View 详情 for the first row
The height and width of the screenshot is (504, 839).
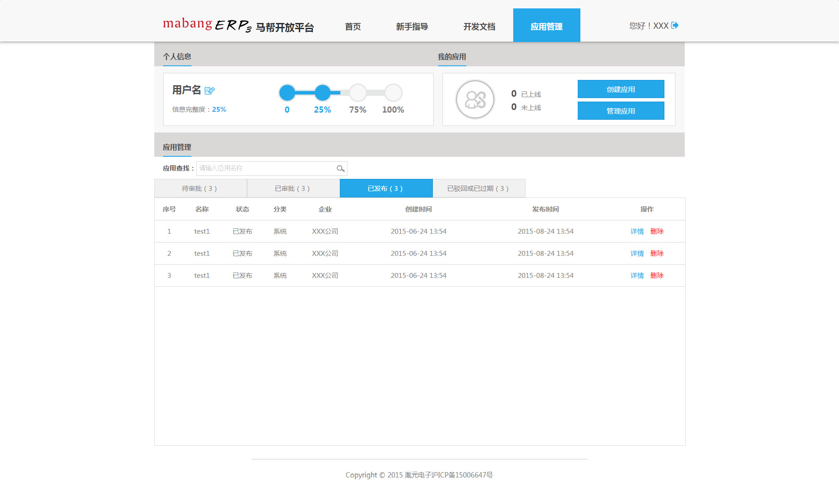point(637,231)
